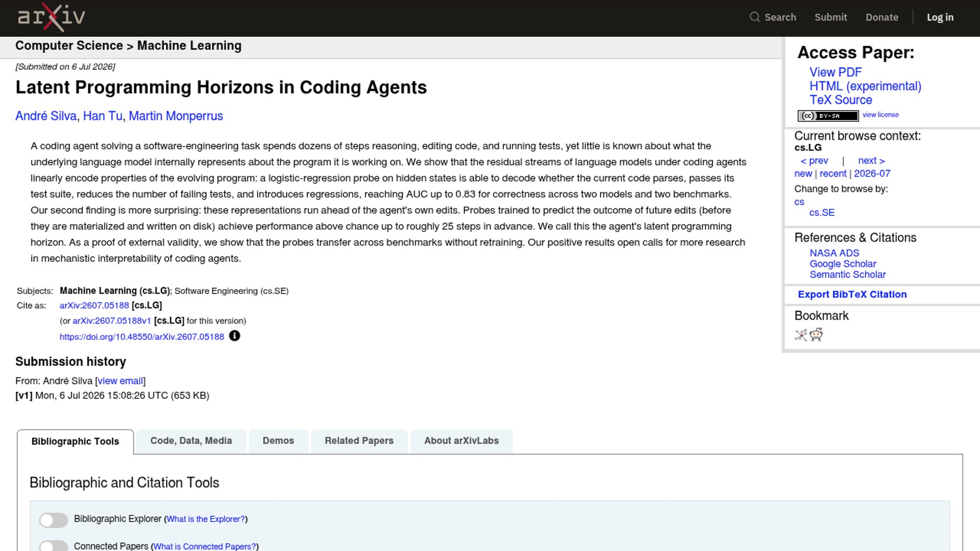Image resolution: width=980 pixels, height=551 pixels.
Task: Enable the Connected Papers toggle
Action: coord(54,546)
